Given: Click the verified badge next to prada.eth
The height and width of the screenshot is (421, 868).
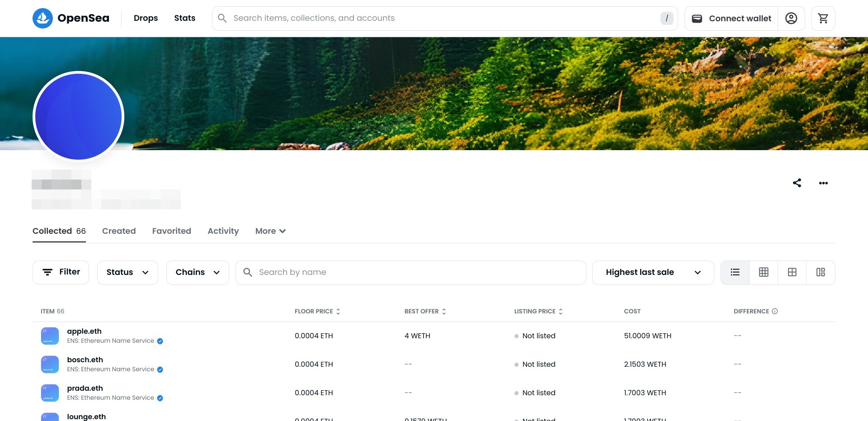Looking at the screenshot, I should tap(160, 398).
